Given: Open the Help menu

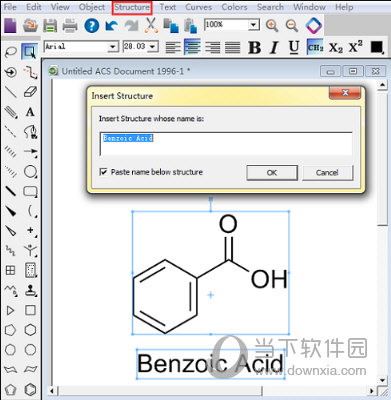Looking at the screenshot, I should 344,7.
